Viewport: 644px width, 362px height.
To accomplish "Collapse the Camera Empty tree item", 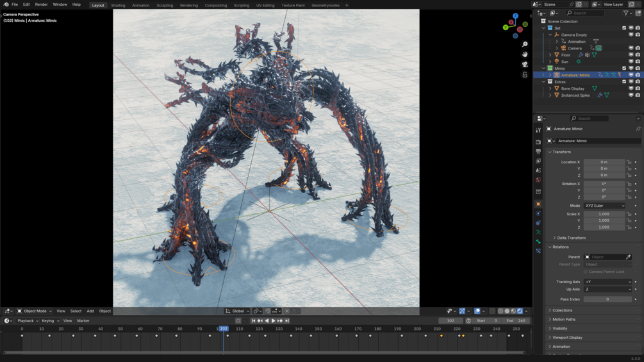I will [550, 35].
